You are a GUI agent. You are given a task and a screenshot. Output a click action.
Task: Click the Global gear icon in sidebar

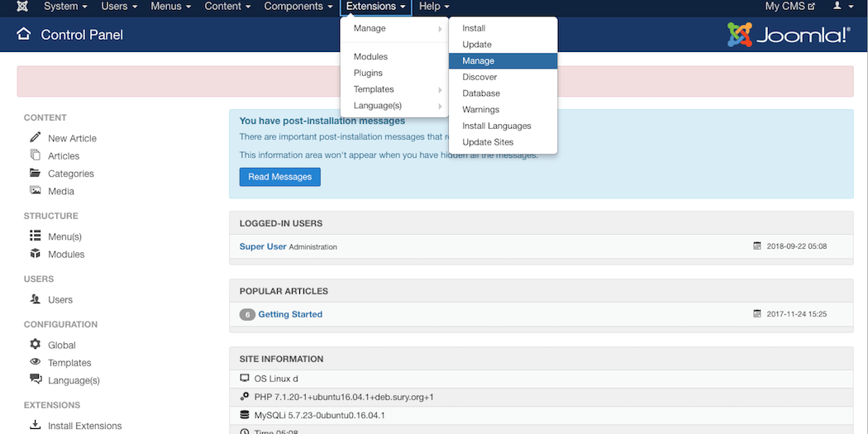pyautogui.click(x=35, y=344)
